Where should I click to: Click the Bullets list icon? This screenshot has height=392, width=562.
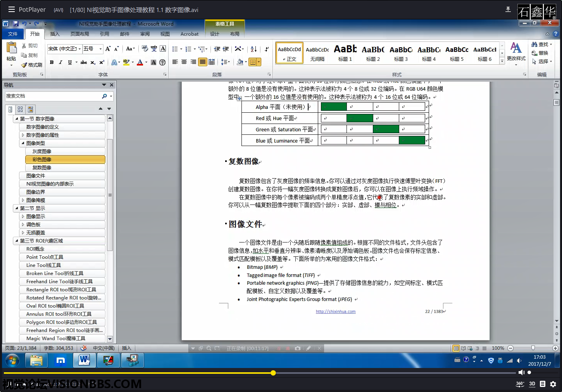click(175, 49)
